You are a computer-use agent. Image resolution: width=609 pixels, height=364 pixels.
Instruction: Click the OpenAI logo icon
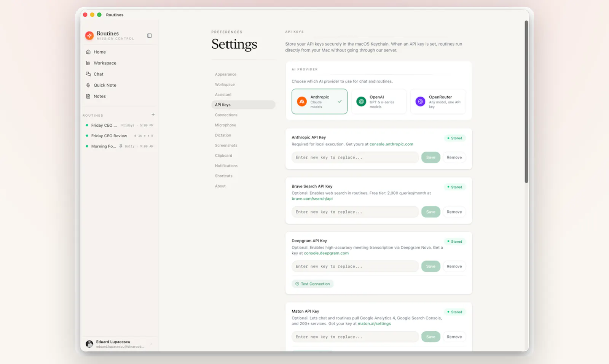(361, 102)
